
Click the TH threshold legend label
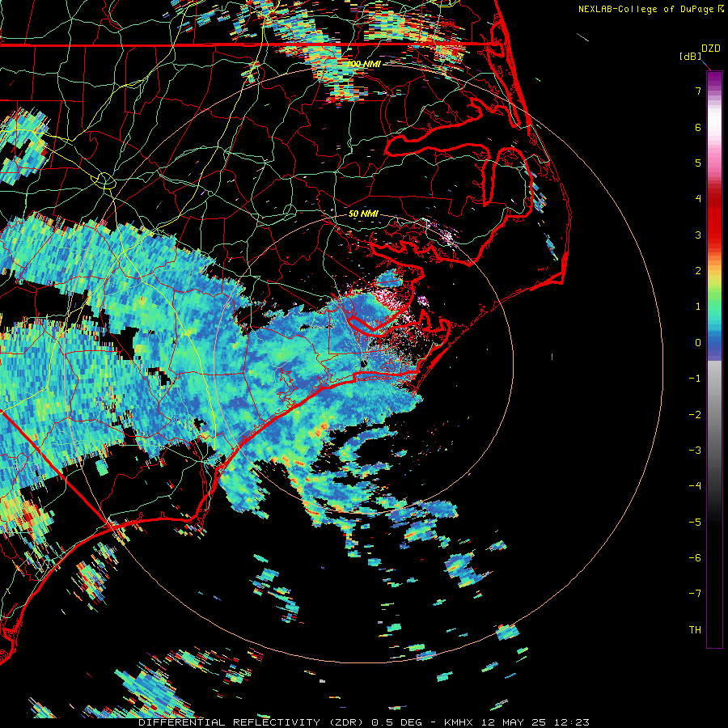(695, 630)
